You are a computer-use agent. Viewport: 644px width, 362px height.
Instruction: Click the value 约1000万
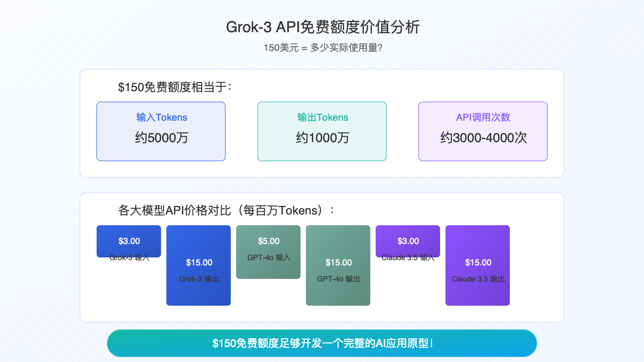[323, 138]
